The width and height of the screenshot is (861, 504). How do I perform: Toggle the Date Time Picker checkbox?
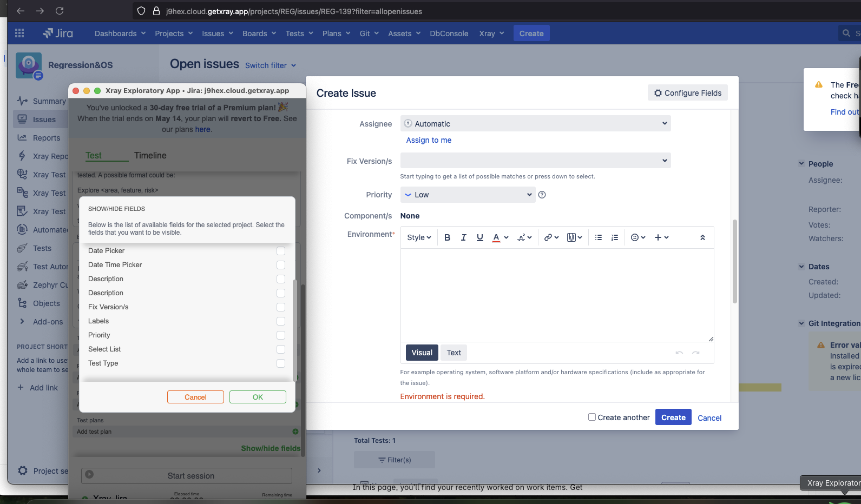(x=281, y=265)
